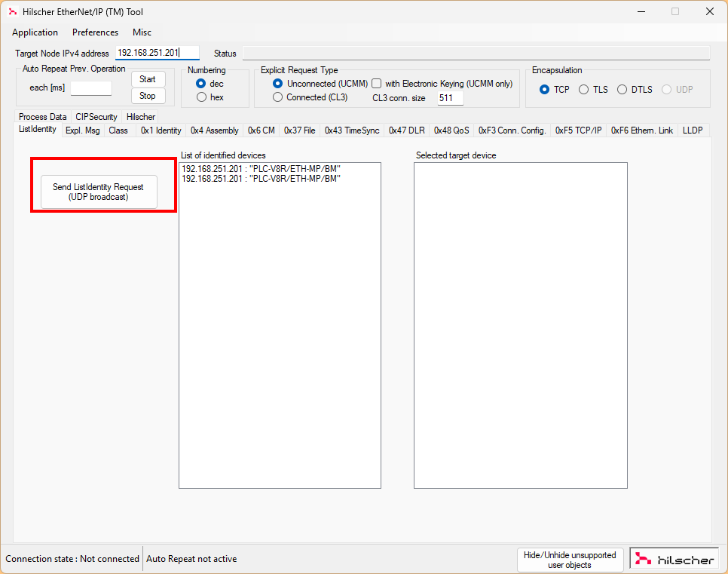Send ListIdentity Request via UDP broadcast
This screenshot has height=574, width=728.
pos(99,192)
